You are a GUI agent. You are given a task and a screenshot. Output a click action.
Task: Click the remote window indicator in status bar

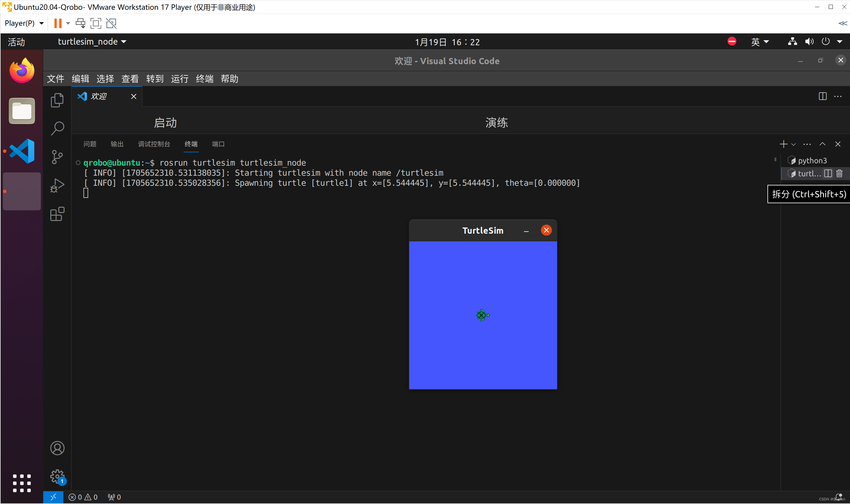[x=53, y=497]
